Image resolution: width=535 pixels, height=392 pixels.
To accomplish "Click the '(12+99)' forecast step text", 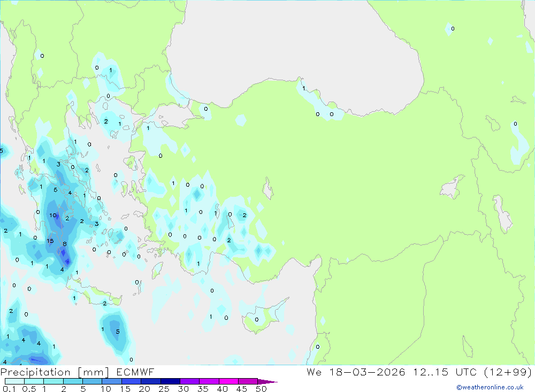I will point(508,372).
